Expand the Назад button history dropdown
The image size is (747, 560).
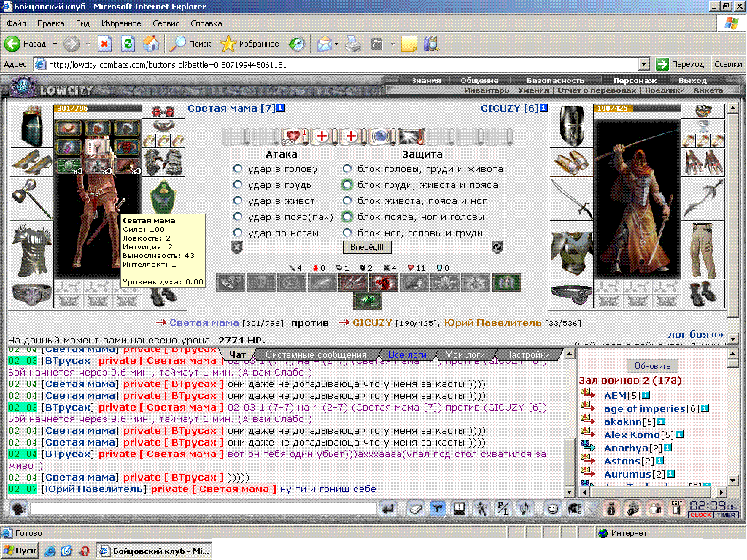tap(55, 44)
